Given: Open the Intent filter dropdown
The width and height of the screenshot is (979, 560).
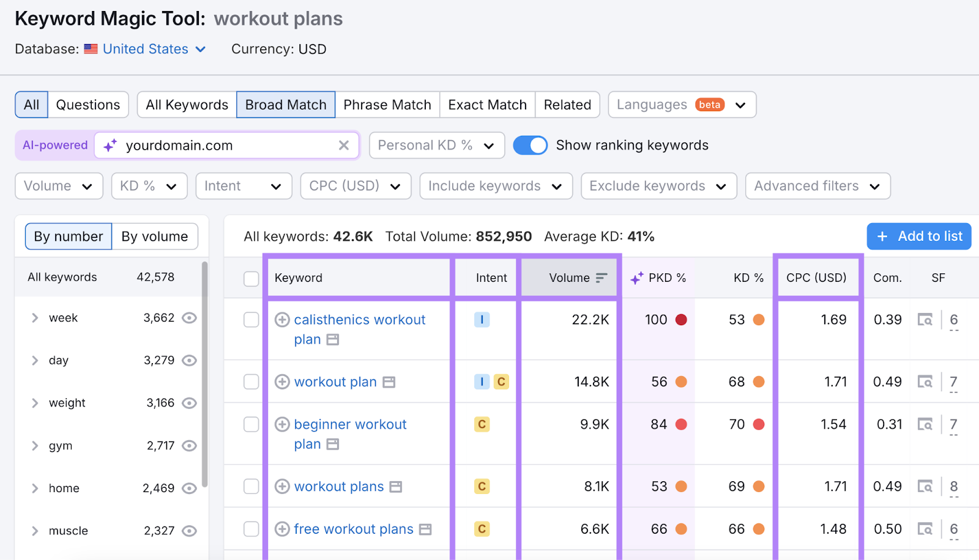Looking at the screenshot, I should tap(244, 186).
